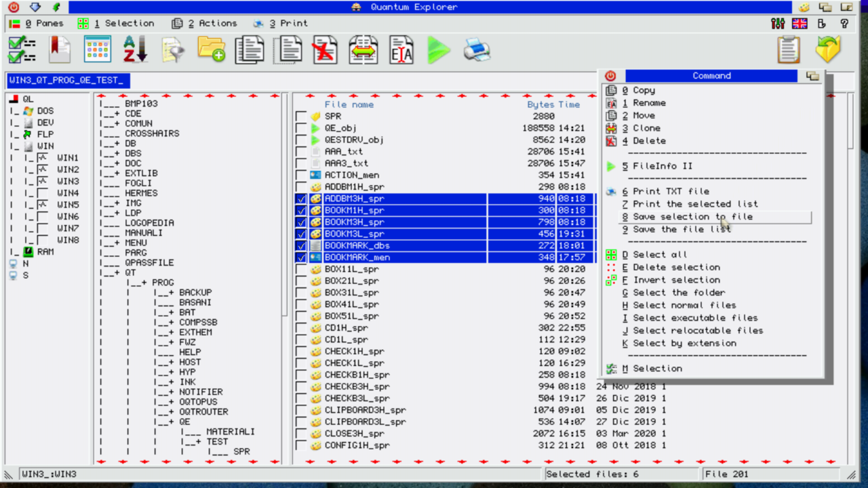Click the B font icon in menu bar
The height and width of the screenshot is (488, 868).
pos(822,23)
